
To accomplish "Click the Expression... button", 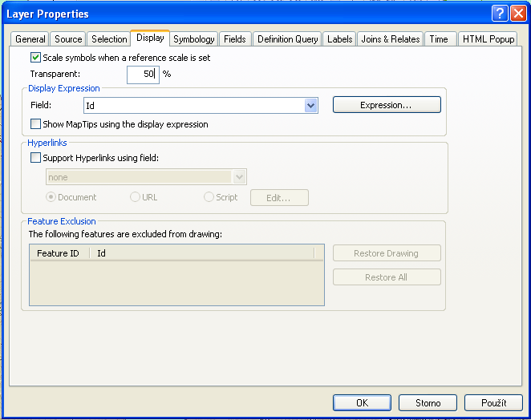I will (387, 105).
